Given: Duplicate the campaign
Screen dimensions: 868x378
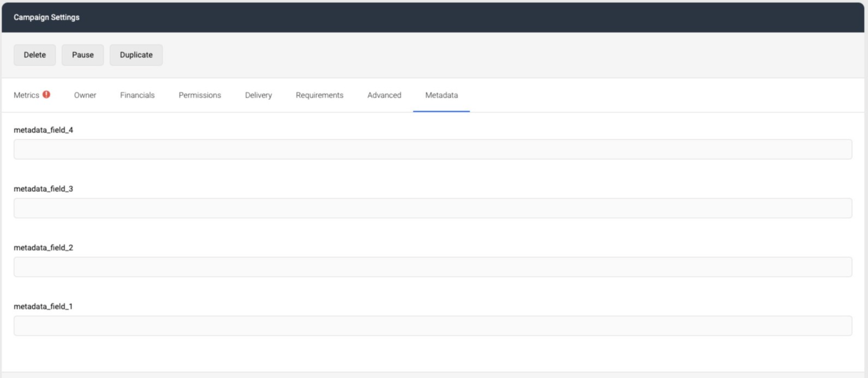Looking at the screenshot, I should point(136,55).
